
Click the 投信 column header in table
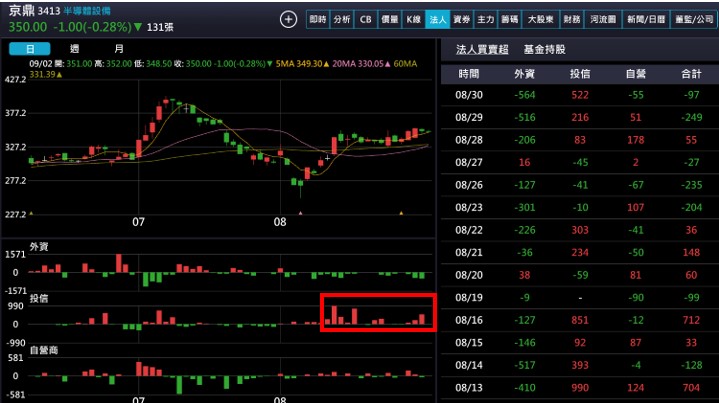click(x=580, y=74)
